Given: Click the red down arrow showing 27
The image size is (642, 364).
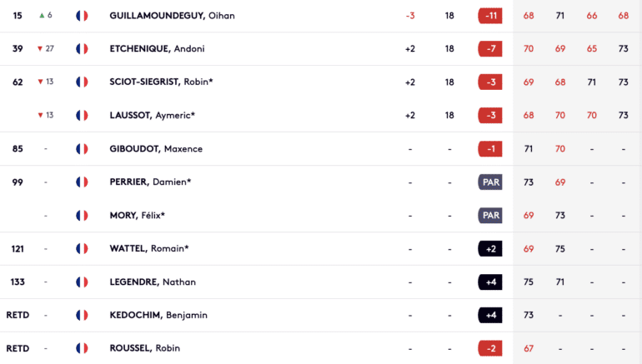Looking at the screenshot, I should coord(40,48).
